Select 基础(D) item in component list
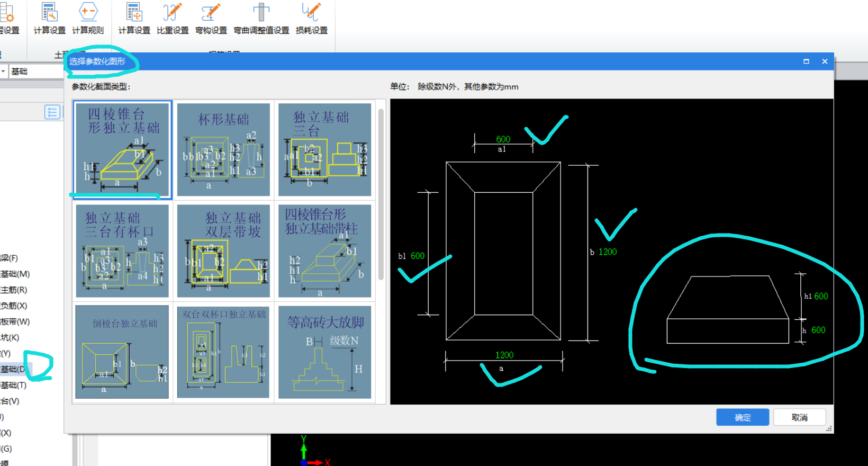Viewport: 868px width, 466px height. click(x=13, y=369)
